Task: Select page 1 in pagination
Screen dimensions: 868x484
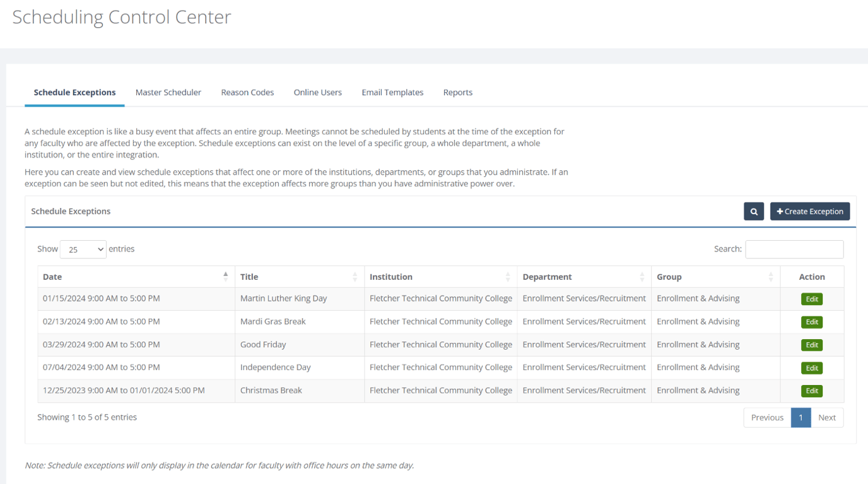Action: click(x=801, y=417)
